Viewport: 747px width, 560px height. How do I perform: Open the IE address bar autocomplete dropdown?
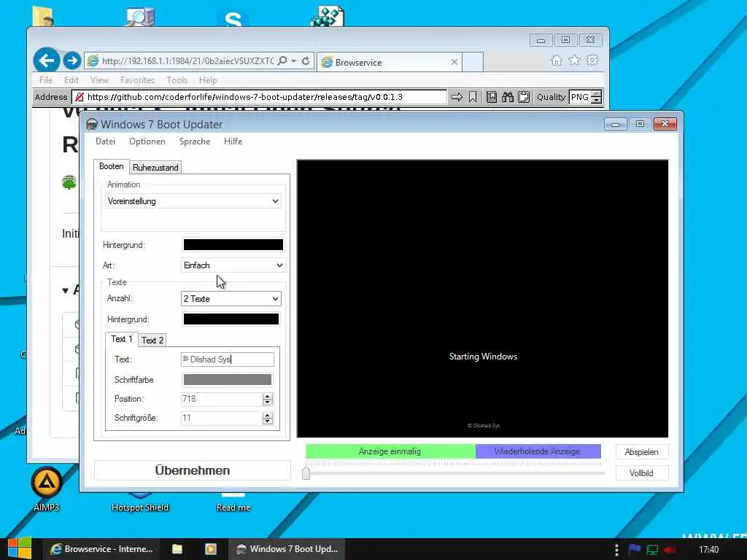click(294, 61)
